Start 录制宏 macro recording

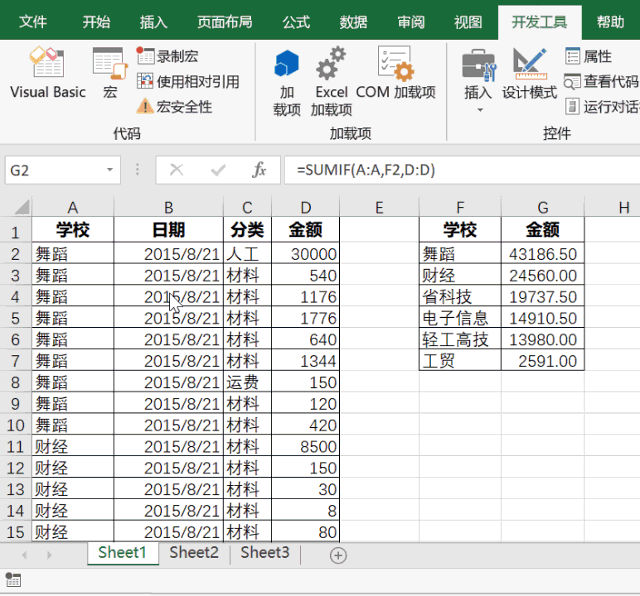coord(167,56)
